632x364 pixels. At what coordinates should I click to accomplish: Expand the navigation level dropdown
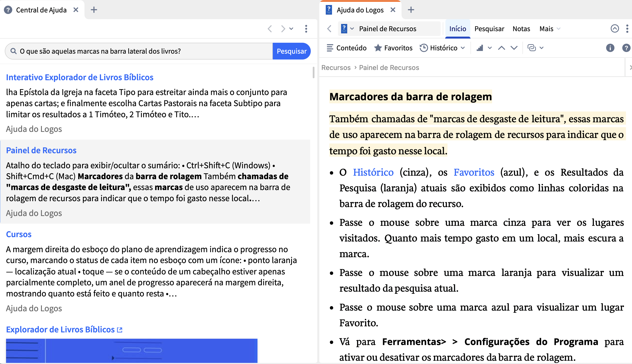tap(490, 48)
